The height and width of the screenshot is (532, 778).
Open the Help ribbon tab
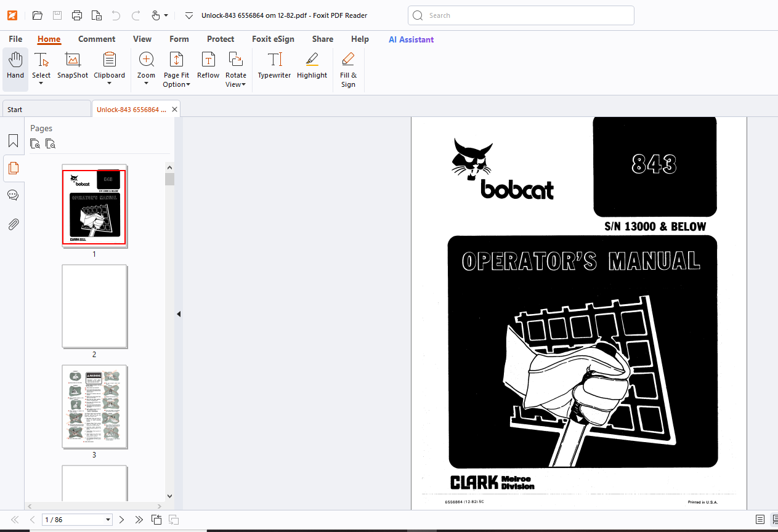360,39
